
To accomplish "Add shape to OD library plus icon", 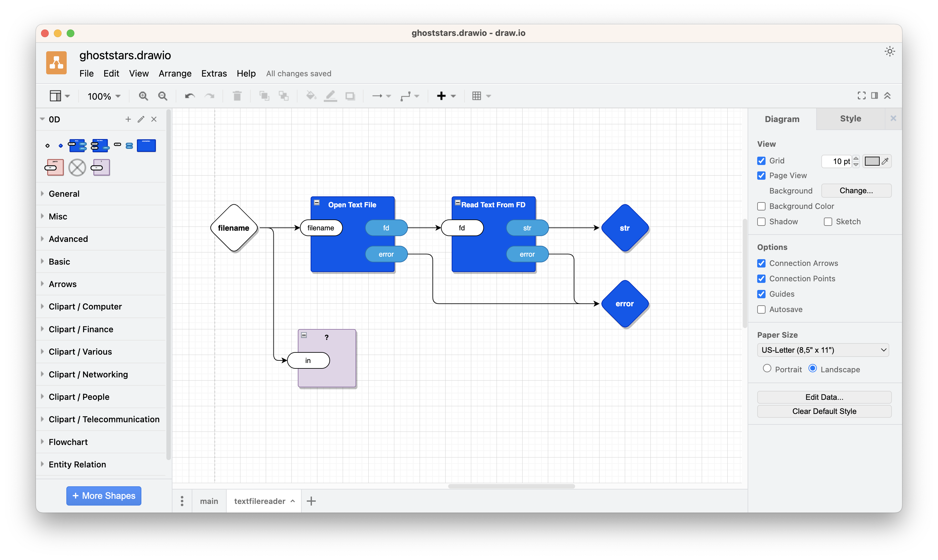I will click(128, 119).
